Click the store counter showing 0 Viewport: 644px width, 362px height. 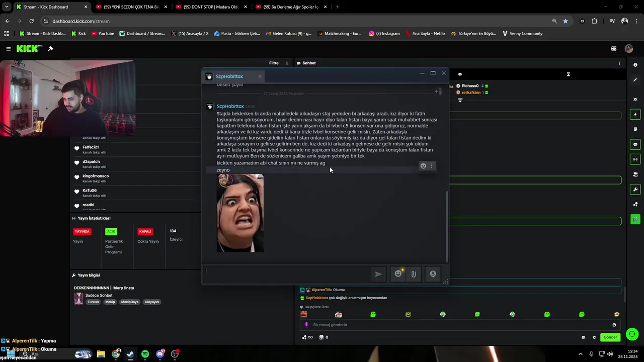324,337
